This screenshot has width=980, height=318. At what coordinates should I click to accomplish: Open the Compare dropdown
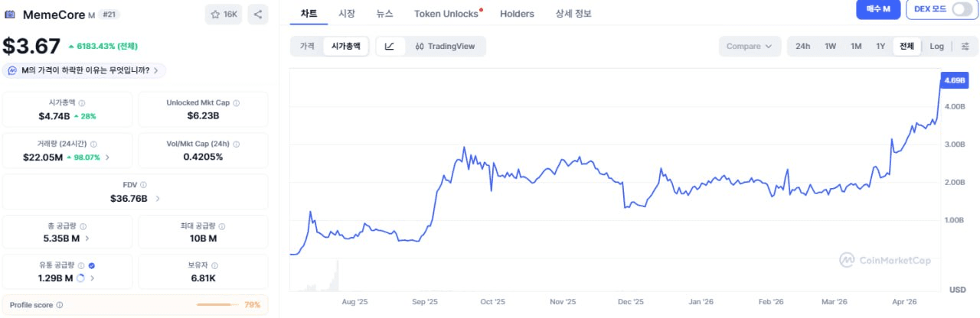pos(750,46)
